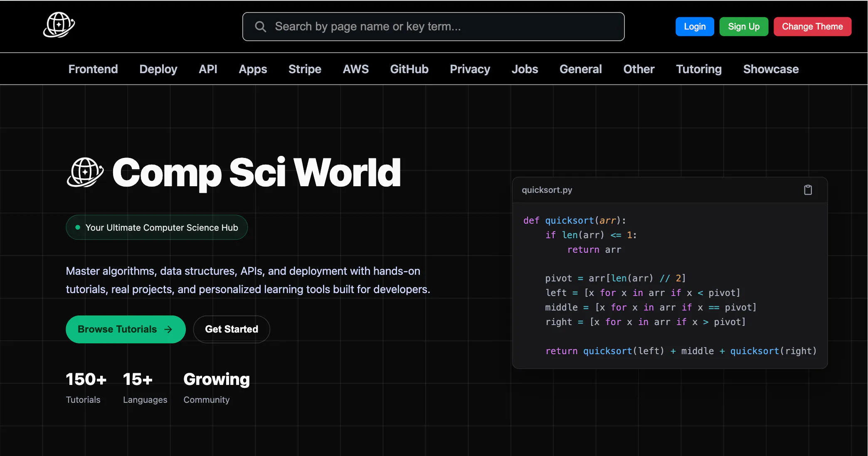868x456 pixels.
Task: Focus the page name search field
Action: (x=433, y=27)
